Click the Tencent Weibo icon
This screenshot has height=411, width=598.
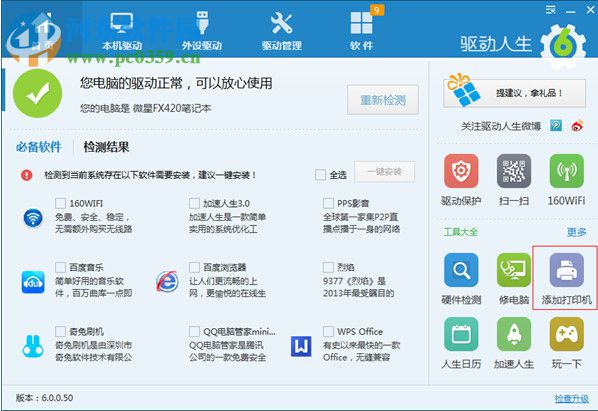point(556,125)
